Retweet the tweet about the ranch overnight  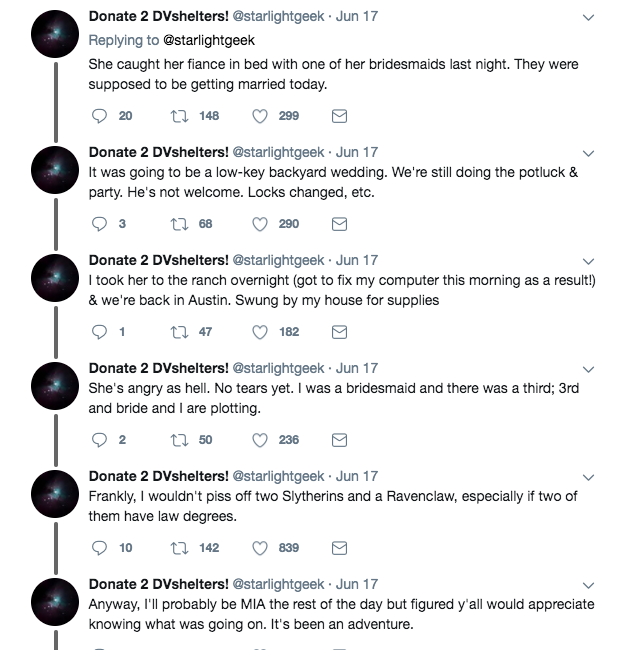coord(180,332)
